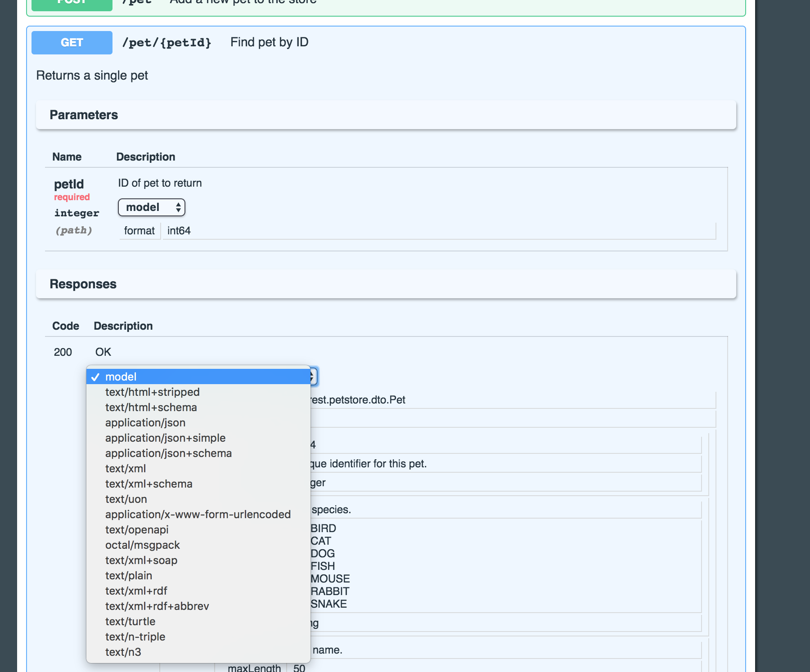Image resolution: width=810 pixels, height=672 pixels.
Task: Select text/xml+soap option
Action: [x=141, y=560]
